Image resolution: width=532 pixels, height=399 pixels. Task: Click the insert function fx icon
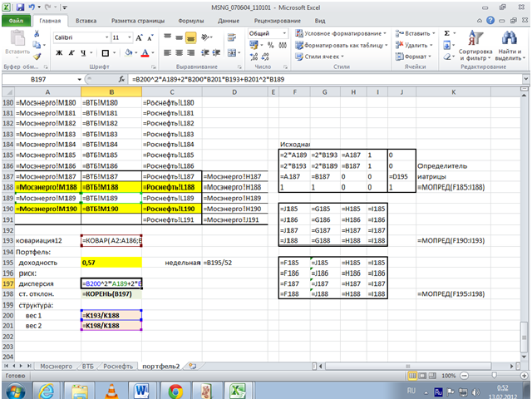tap(121, 80)
